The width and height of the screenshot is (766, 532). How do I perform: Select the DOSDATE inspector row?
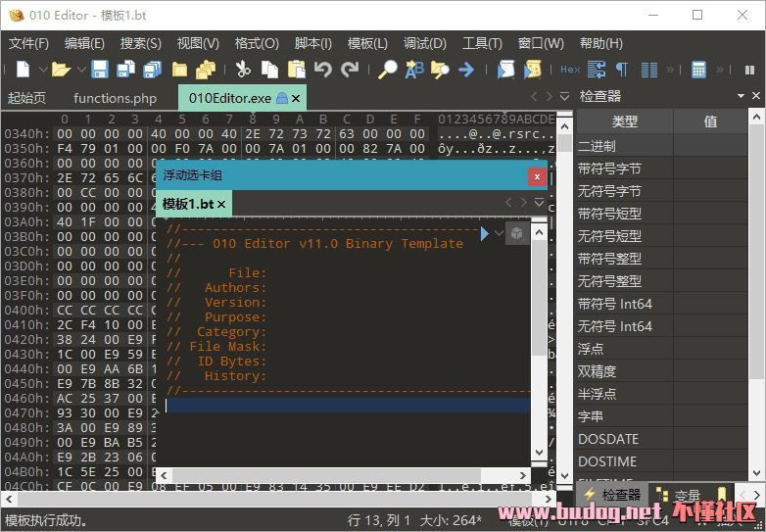(661, 439)
